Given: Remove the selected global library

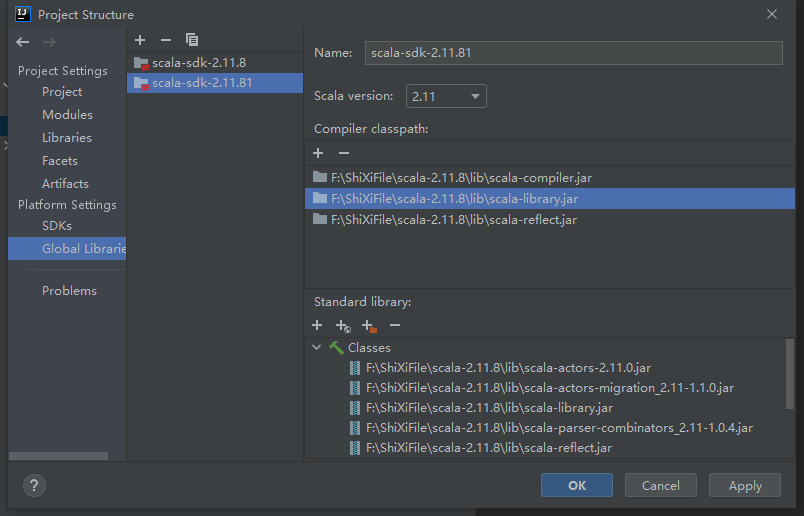Looking at the screenshot, I should pos(166,40).
